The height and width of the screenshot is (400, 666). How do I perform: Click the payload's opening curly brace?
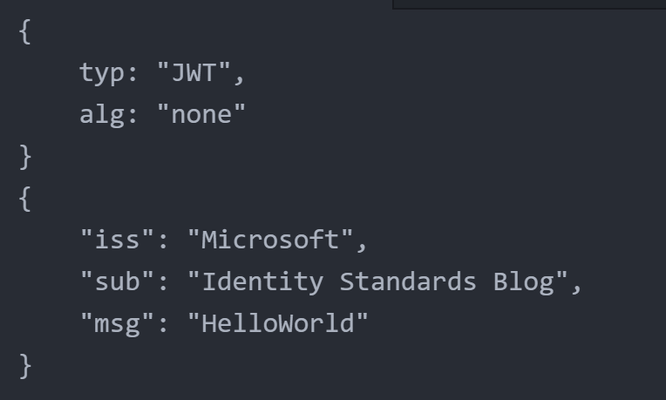pos(25,199)
